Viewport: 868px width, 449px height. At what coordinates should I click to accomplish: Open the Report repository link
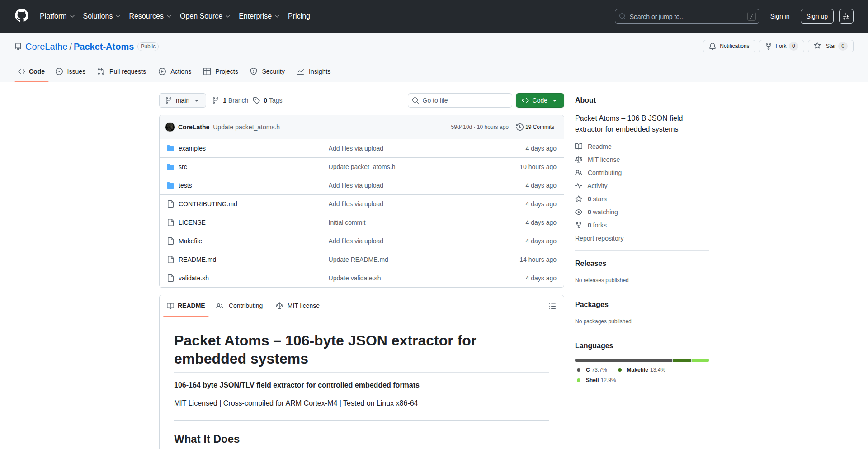pos(599,238)
